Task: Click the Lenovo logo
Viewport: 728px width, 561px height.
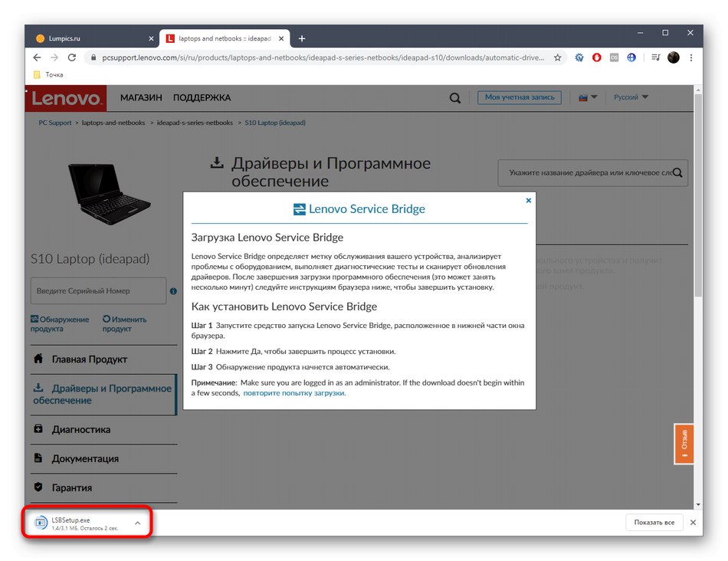Action: [x=66, y=98]
